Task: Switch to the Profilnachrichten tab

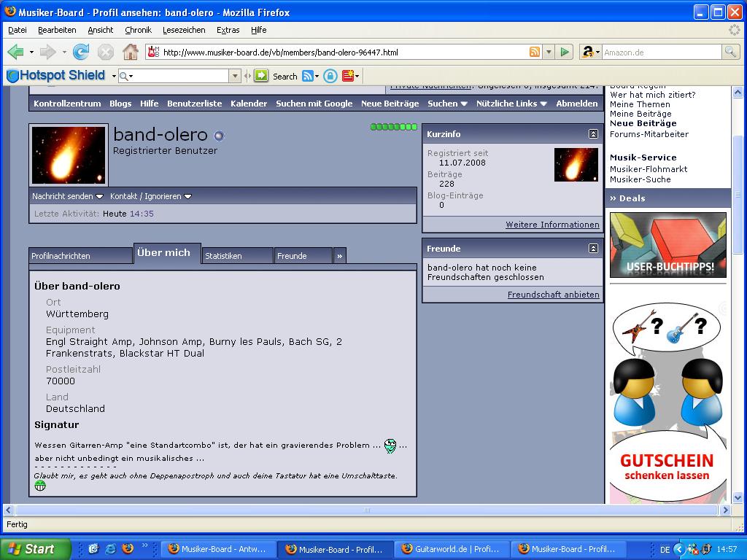Action: tap(80, 256)
